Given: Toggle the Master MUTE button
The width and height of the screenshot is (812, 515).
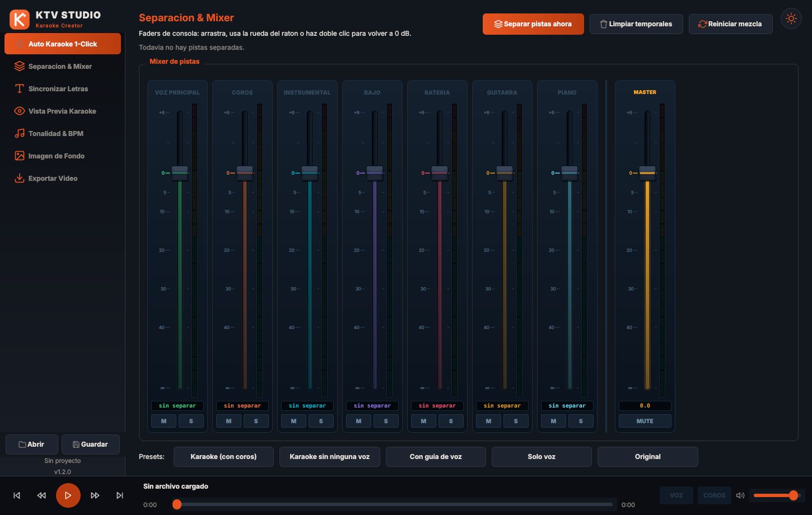Looking at the screenshot, I should coord(645,421).
